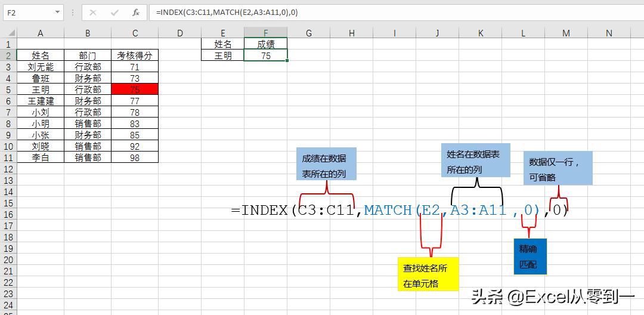
Task: Click score cell with value 71
Action: point(135,67)
